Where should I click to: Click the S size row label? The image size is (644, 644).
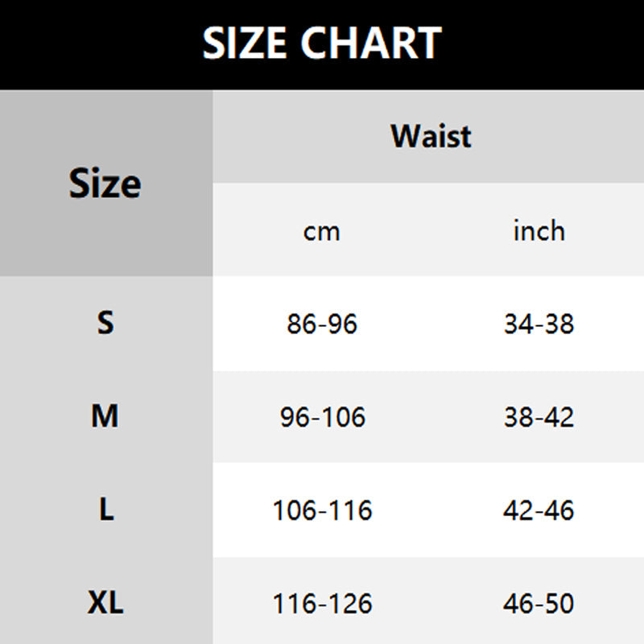[105, 324]
